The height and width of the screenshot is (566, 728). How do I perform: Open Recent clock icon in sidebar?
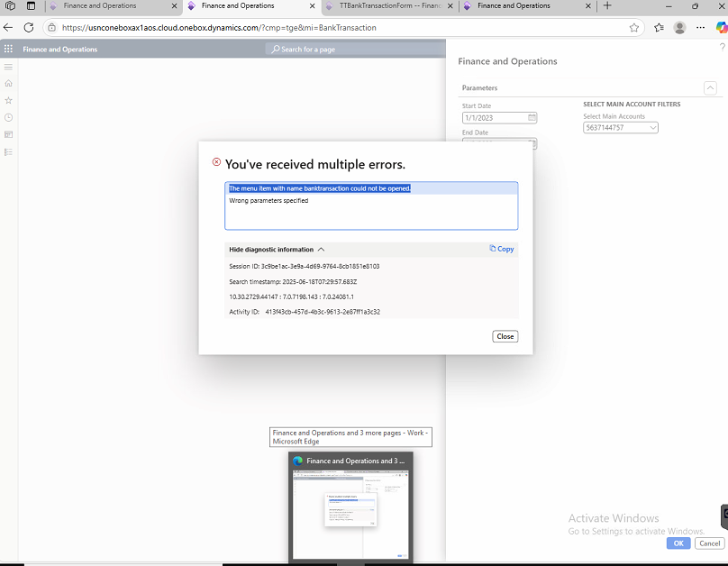pos(8,117)
